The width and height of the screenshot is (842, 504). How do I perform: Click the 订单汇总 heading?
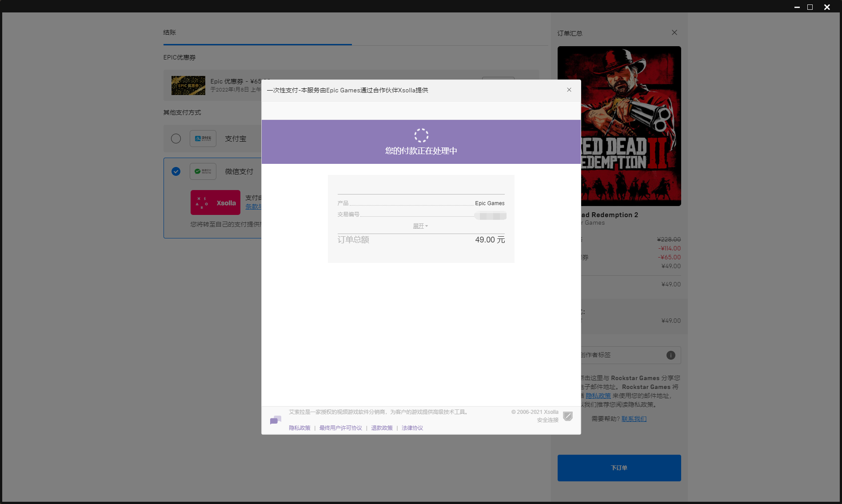click(x=570, y=33)
